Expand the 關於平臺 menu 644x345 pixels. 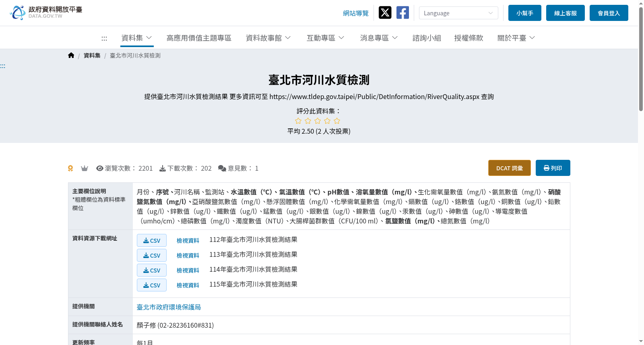[x=516, y=38]
